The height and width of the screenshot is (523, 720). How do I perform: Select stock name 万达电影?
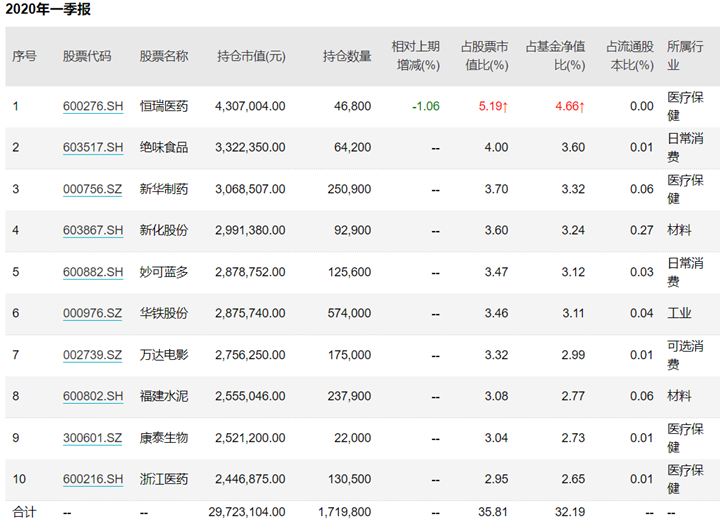pyautogui.click(x=164, y=355)
